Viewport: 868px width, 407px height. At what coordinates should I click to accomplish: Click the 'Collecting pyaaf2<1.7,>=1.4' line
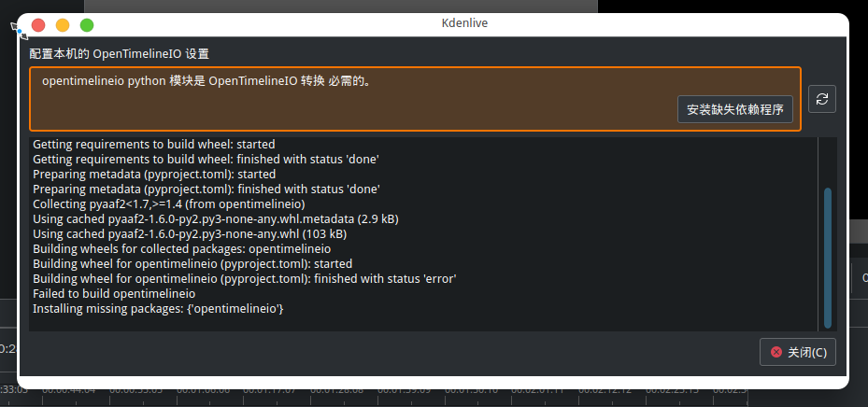(x=169, y=204)
